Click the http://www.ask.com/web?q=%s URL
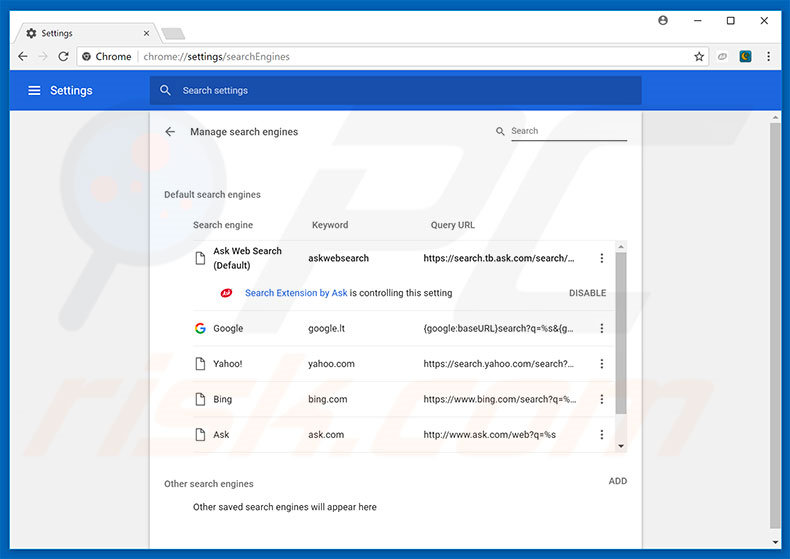The height and width of the screenshot is (559, 790). point(489,435)
